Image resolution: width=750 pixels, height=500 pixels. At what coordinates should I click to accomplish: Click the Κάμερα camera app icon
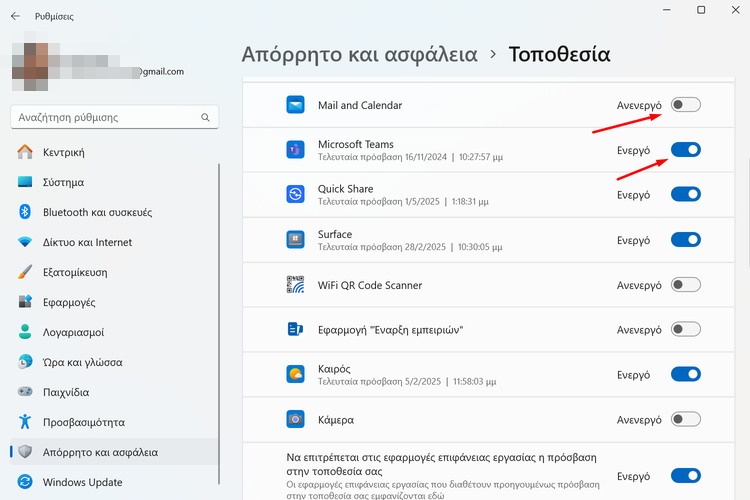click(296, 419)
